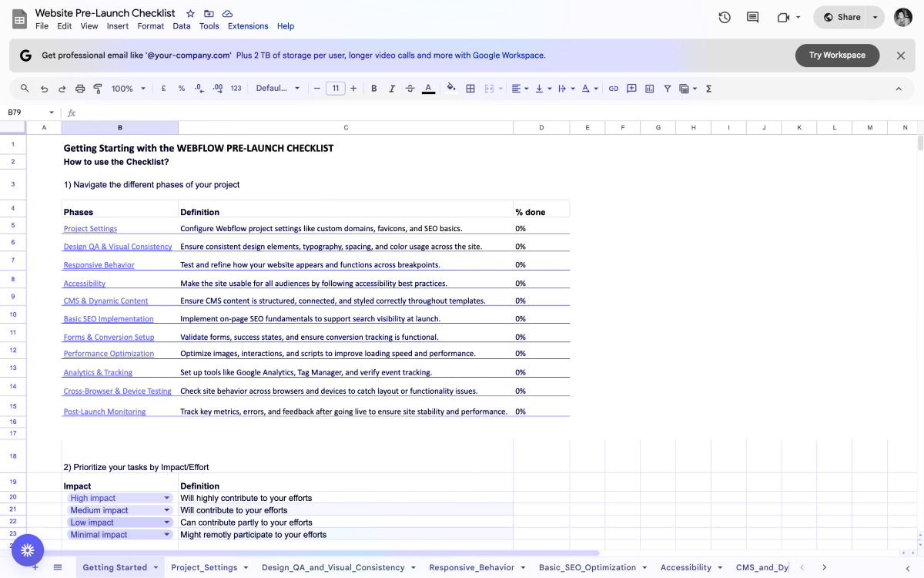Open the Post-Launch Monitoring link
Image resolution: width=924 pixels, height=578 pixels.
105,412
